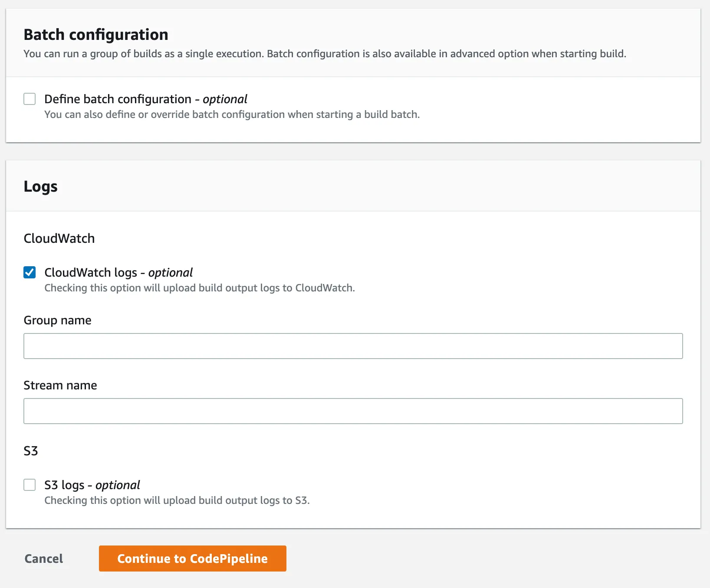Enable the S3 logs checkbox
The image size is (710, 588).
(x=30, y=485)
